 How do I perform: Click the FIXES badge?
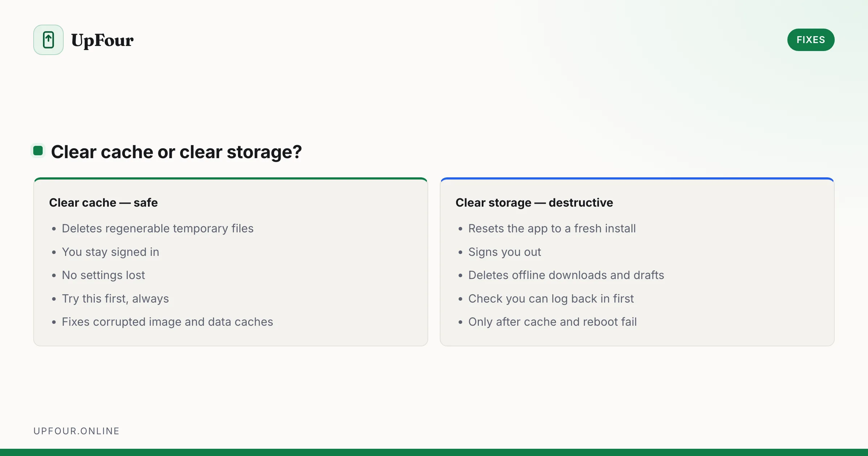[811, 40]
